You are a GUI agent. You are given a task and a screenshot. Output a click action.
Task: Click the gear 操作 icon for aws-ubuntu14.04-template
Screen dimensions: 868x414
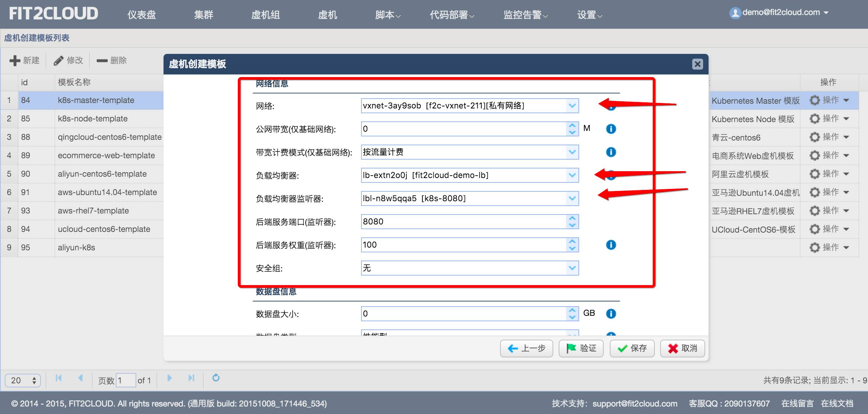tap(814, 192)
